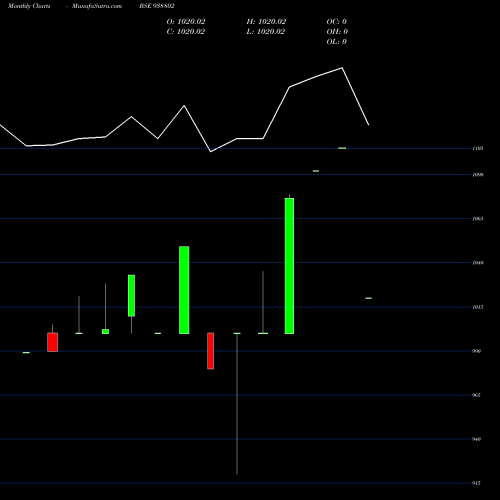The height and width of the screenshot is (500, 500).
Task: Click the 'BSE 938802' symbol label
Action: [x=157, y=6]
